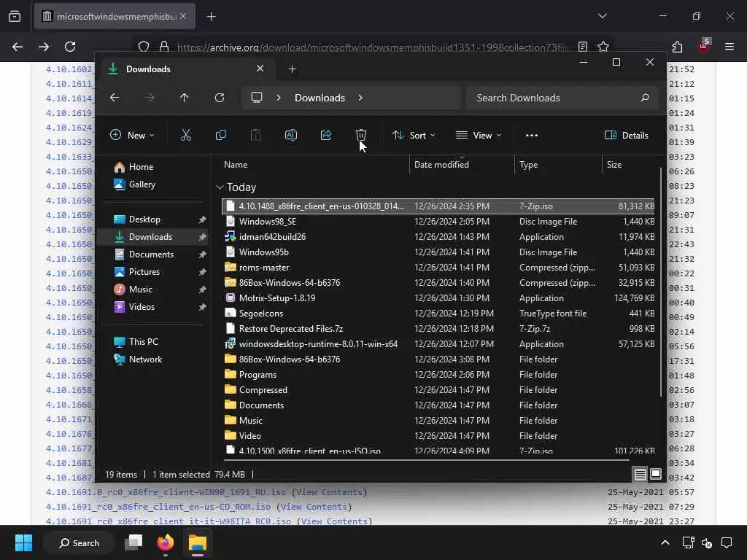Open the Firefox hamburger application menu
The width and height of the screenshot is (747, 560).
click(x=729, y=47)
